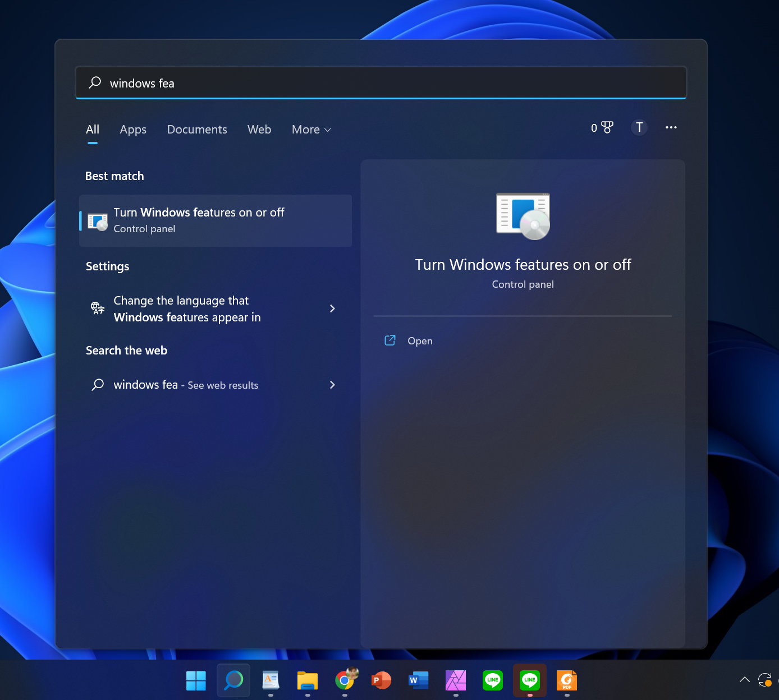Screen dimensions: 779x700
Task: Expand the More dropdown
Action: pos(311,130)
